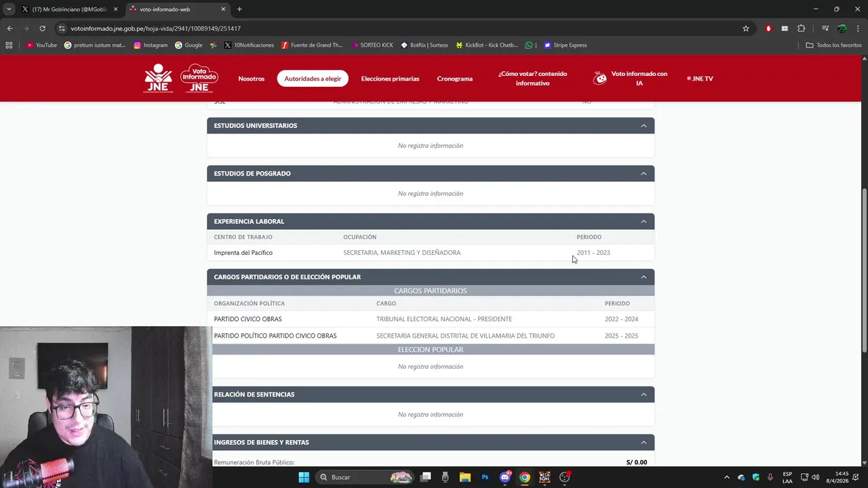Click the Windows taskbar Buscar search box

point(366,477)
